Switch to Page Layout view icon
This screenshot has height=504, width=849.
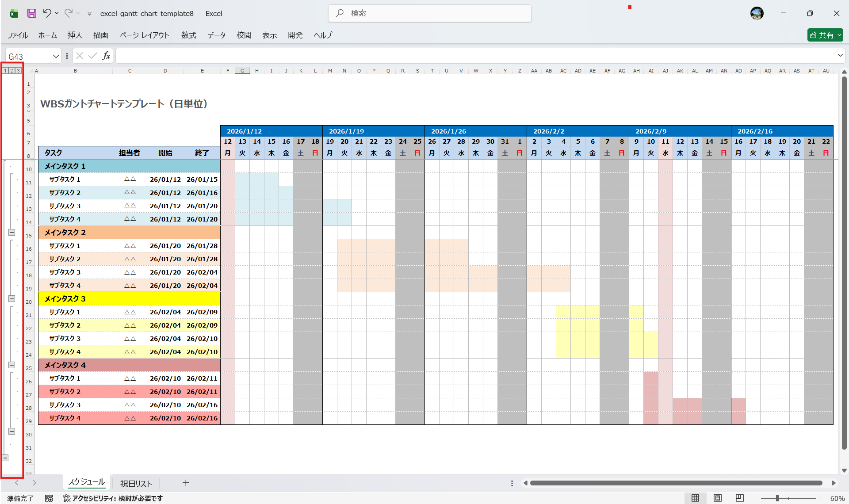coord(717,498)
